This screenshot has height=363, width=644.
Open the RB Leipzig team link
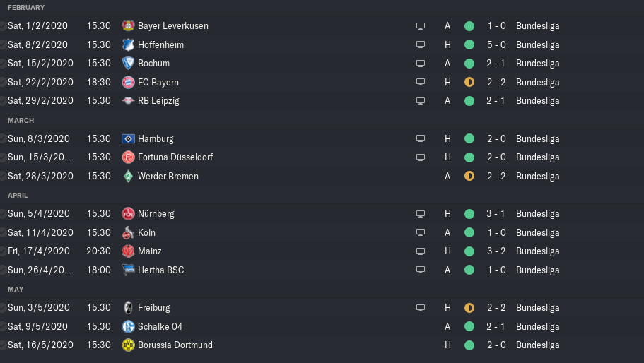[158, 101]
